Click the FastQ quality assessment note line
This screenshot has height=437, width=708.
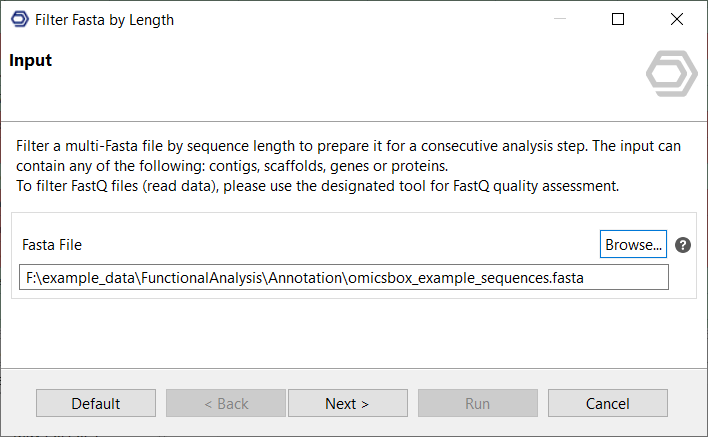coord(317,186)
